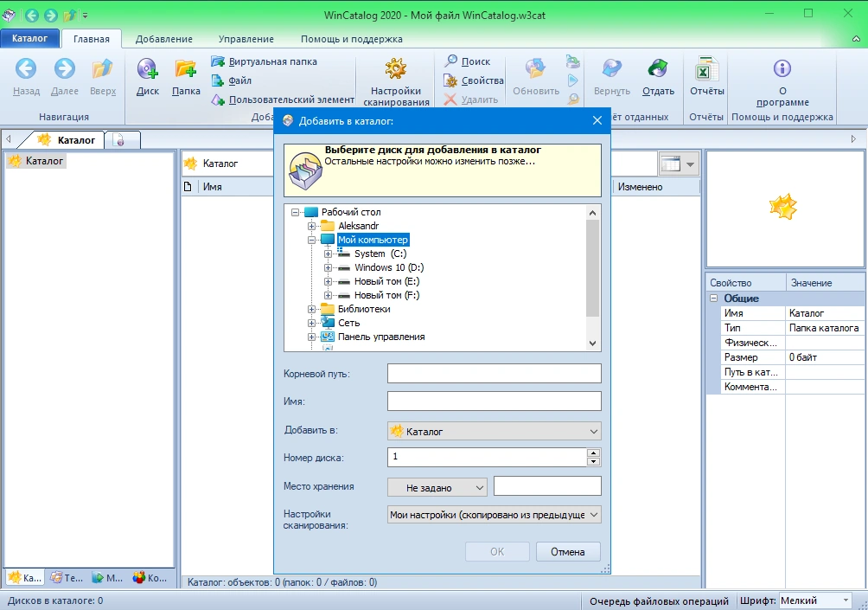Switch to the М... bottom tab

pos(107,578)
